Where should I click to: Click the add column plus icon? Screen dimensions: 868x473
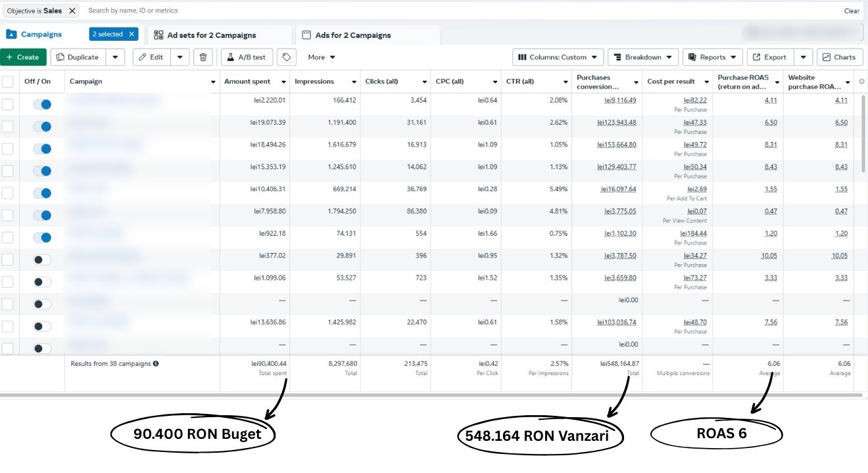click(x=861, y=81)
